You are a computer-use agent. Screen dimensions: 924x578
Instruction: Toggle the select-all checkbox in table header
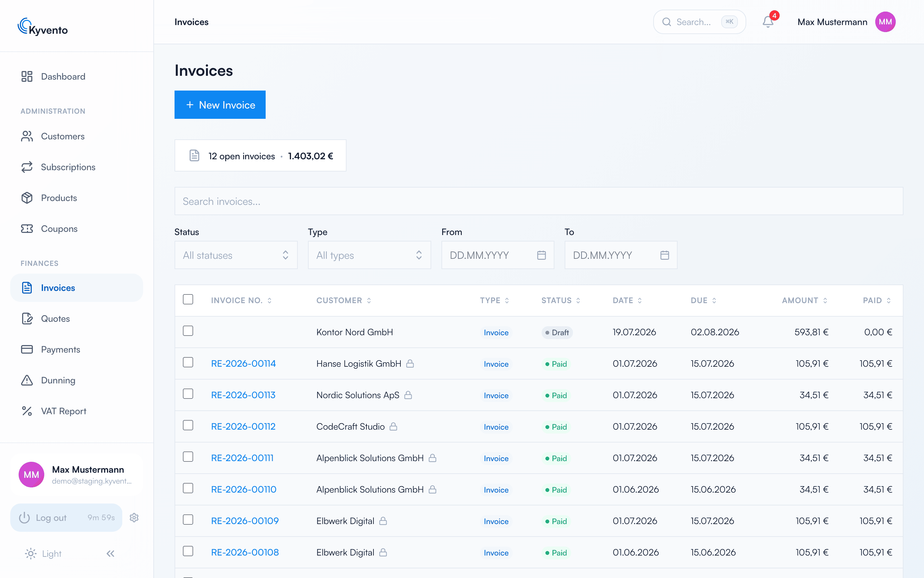188,299
